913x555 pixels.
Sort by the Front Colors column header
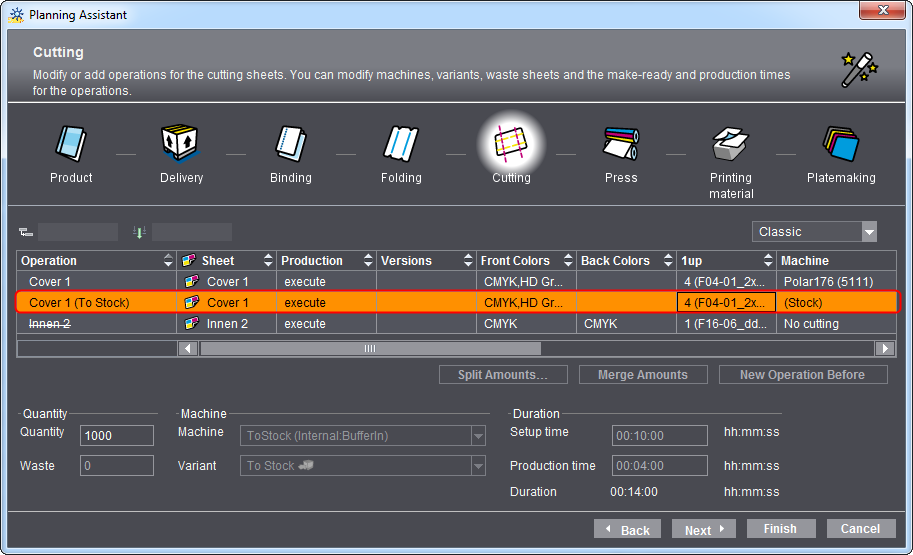click(526, 261)
